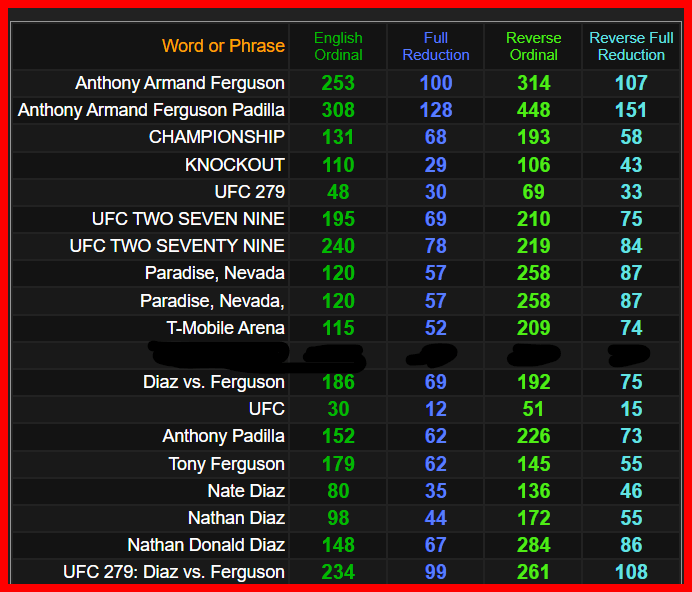Image resolution: width=692 pixels, height=592 pixels.
Task: Click the "CHAMPIONSHIP" phrase
Action: pyautogui.click(x=216, y=137)
